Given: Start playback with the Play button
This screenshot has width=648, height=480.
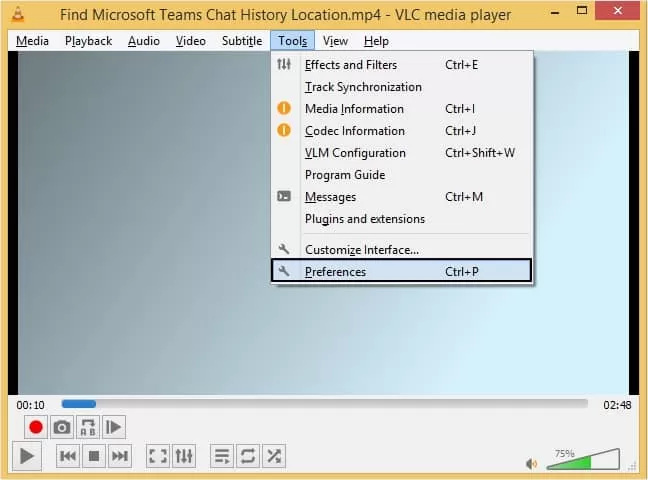Looking at the screenshot, I should click(x=27, y=456).
